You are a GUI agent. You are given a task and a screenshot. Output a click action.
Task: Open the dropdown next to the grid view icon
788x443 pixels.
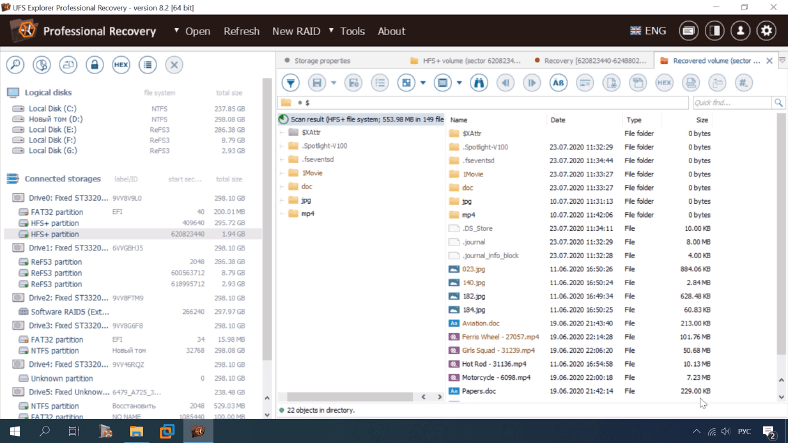coord(423,83)
